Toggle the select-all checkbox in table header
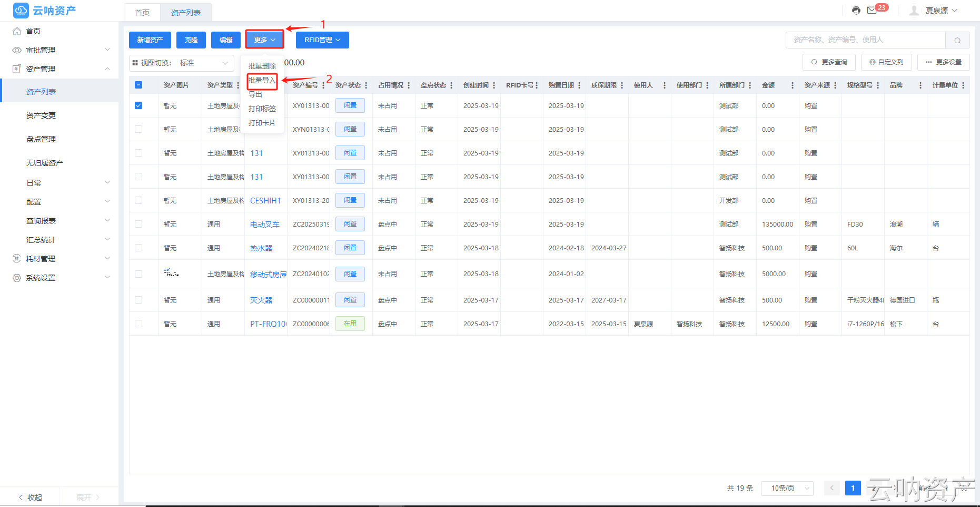The height and width of the screenshot is (507, 980). pyautogui.click(x=138, y=85)
